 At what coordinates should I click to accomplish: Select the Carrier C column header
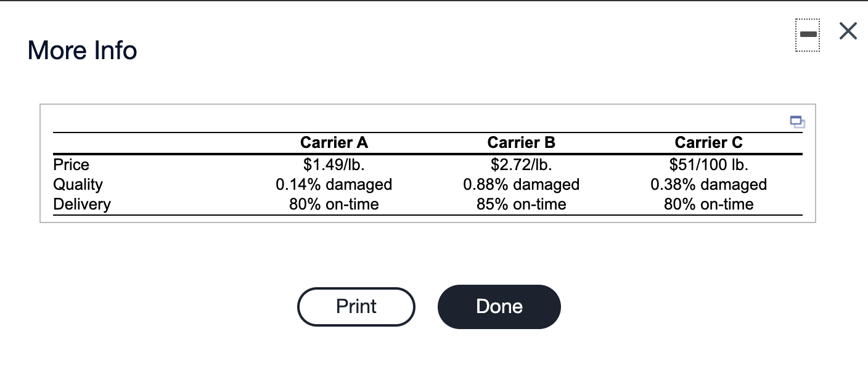coord(709,142)
